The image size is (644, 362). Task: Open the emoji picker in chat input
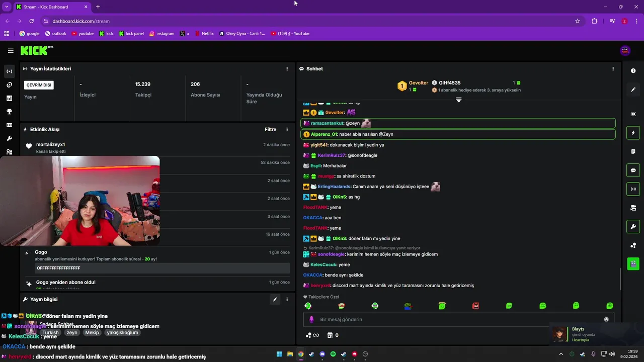[x=606, y=319]
